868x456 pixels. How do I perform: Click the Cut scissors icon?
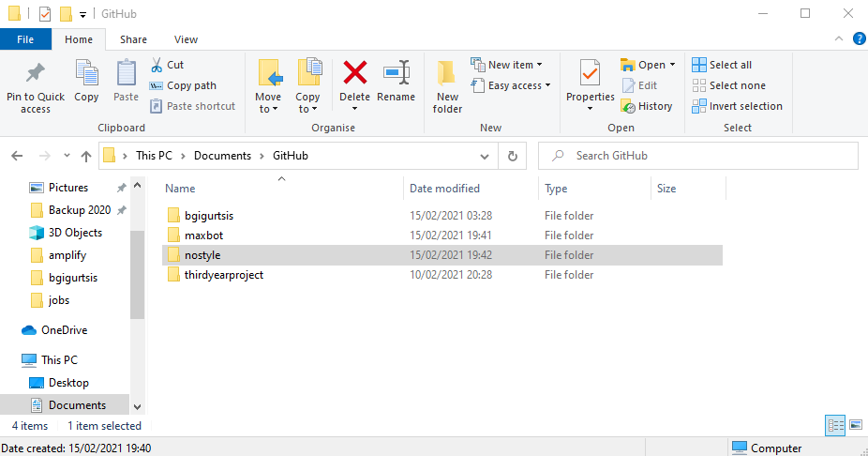pyautogui.click(x=157, y=65)
